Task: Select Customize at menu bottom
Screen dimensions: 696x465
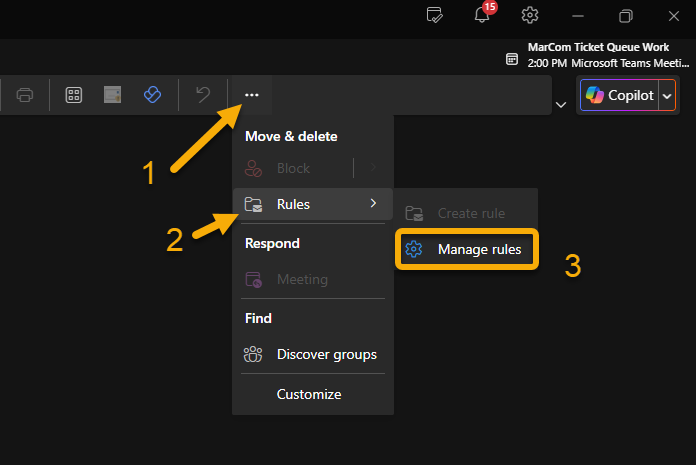Action: (x=308, y=394)
